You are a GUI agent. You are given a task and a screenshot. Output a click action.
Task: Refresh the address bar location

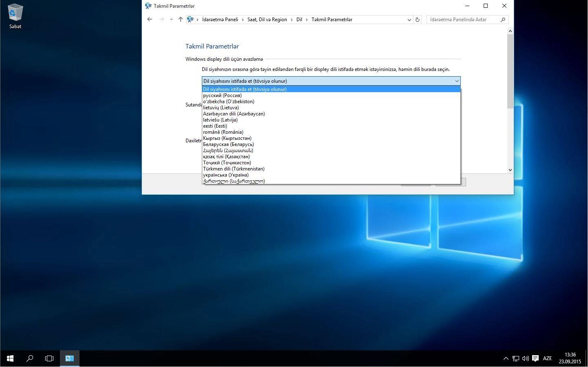[417, 20]
